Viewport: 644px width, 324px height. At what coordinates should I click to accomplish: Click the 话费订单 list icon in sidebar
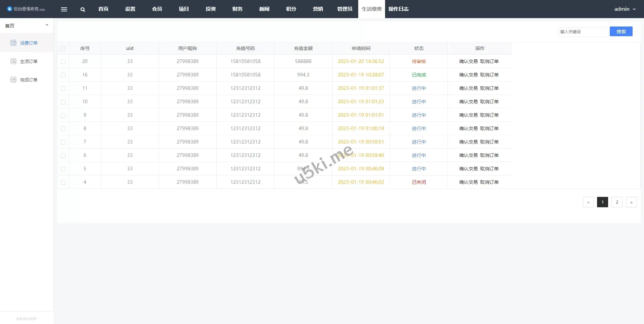(13, 43)
